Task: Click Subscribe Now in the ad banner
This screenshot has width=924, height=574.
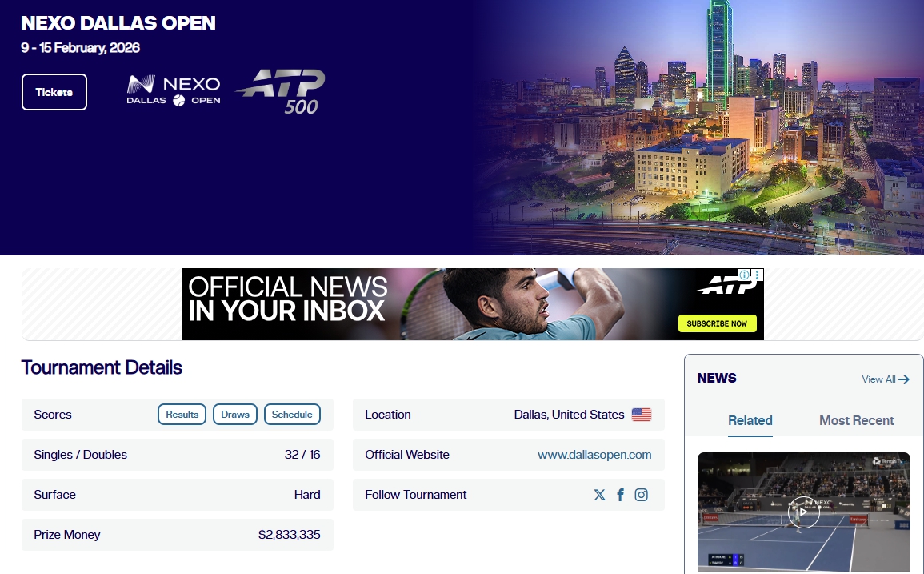Action: (x=717, y=323)
